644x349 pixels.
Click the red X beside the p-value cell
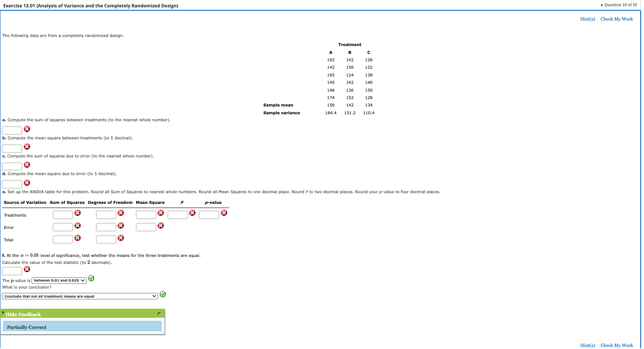point(223,213)
